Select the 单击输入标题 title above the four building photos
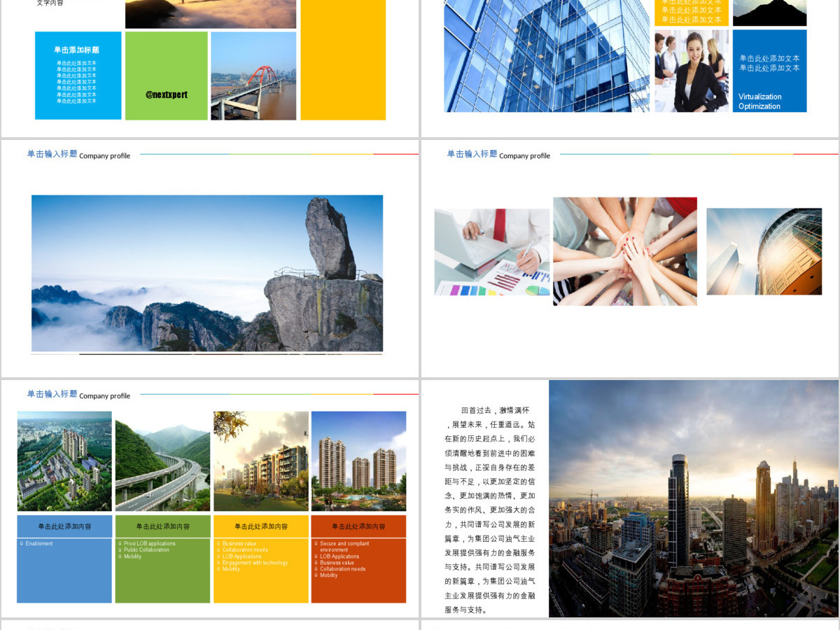This screenshot has height=630, width=840. point(52,394)
